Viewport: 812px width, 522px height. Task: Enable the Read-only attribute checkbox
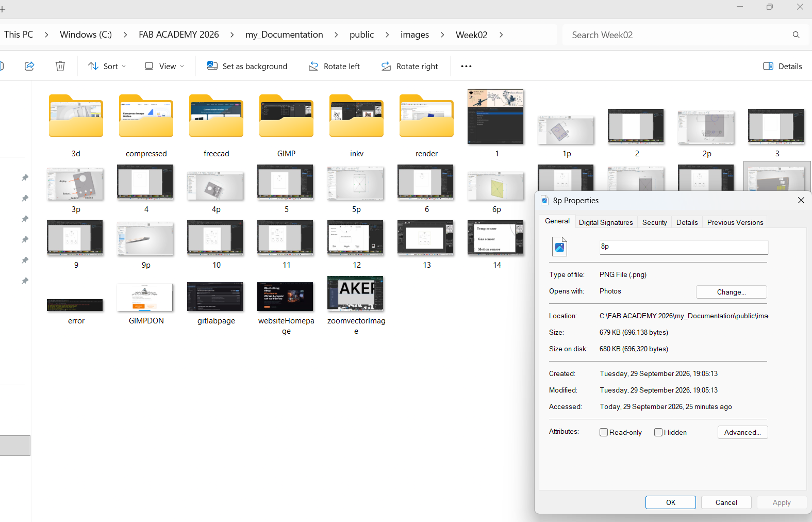pyautogui.click(x=604, y=432)
